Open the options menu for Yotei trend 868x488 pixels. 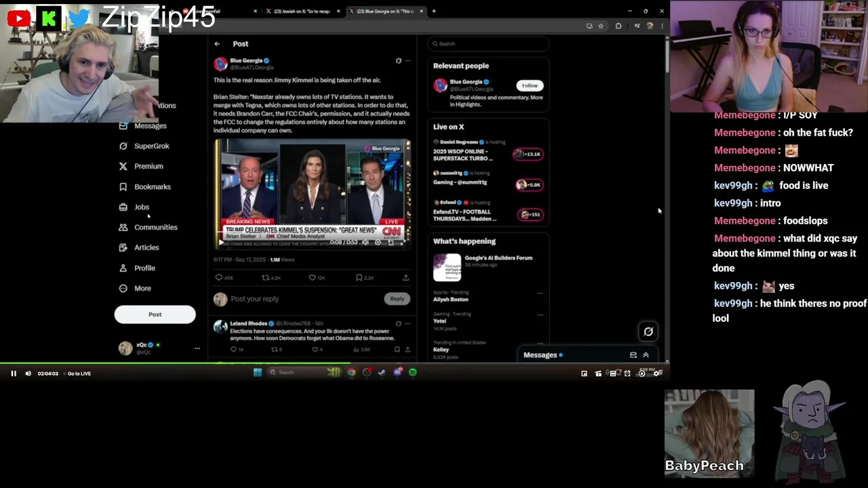coord(540,315)
